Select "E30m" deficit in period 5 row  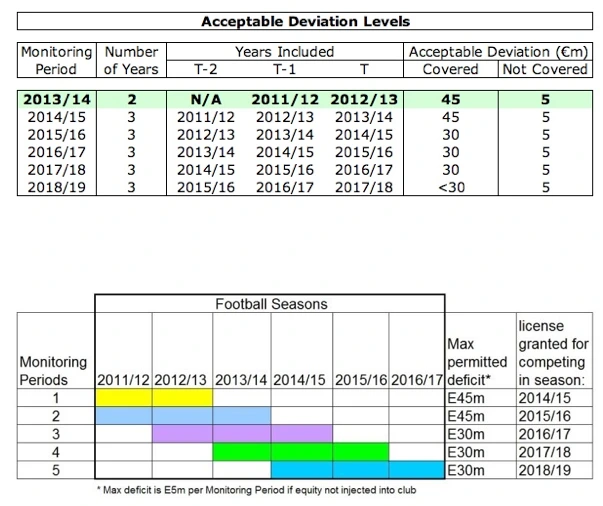466,470
